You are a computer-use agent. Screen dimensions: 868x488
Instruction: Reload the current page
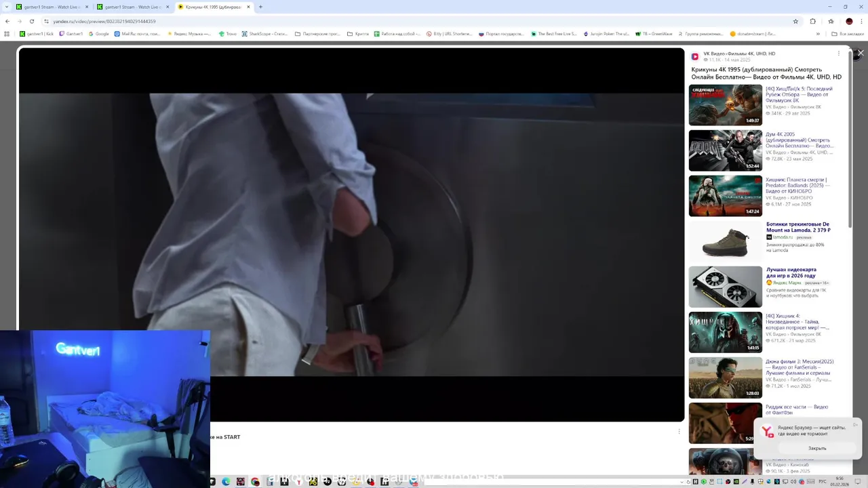coord(31,21)
